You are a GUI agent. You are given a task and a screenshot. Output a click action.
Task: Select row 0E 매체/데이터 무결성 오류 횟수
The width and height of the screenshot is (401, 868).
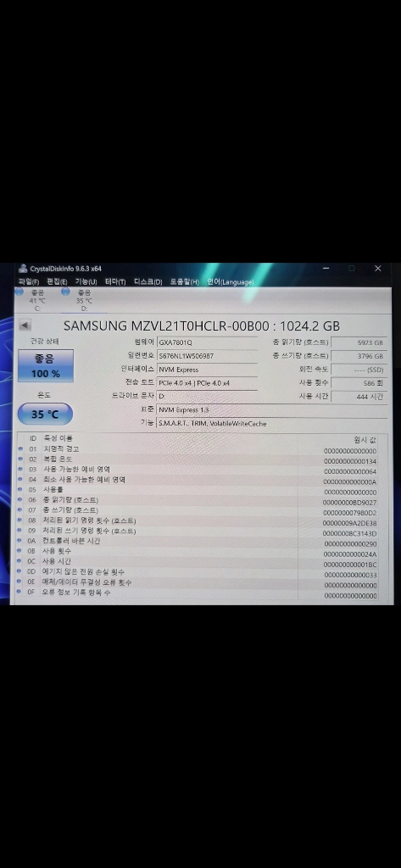tap(198, 583)
